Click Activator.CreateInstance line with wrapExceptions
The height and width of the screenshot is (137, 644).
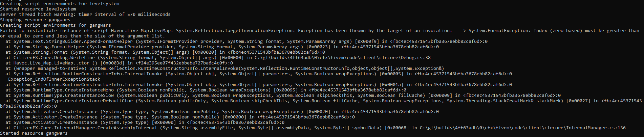tap(222, 111)
